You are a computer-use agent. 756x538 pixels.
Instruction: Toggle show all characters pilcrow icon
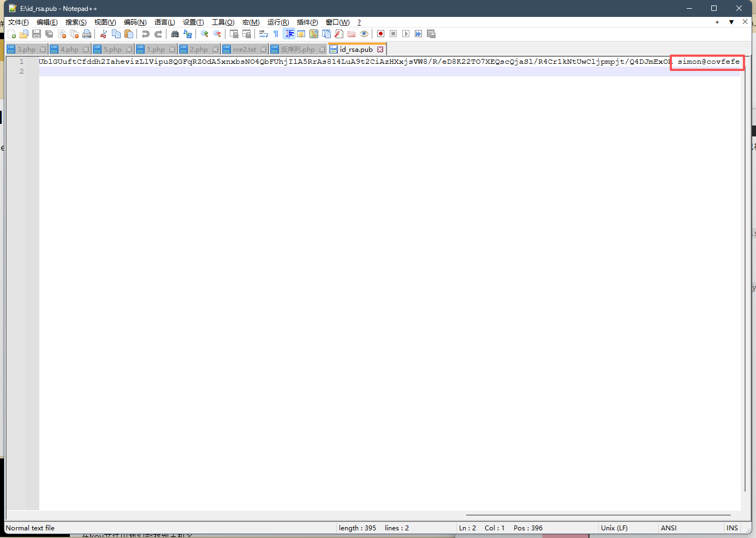(276, 34)
